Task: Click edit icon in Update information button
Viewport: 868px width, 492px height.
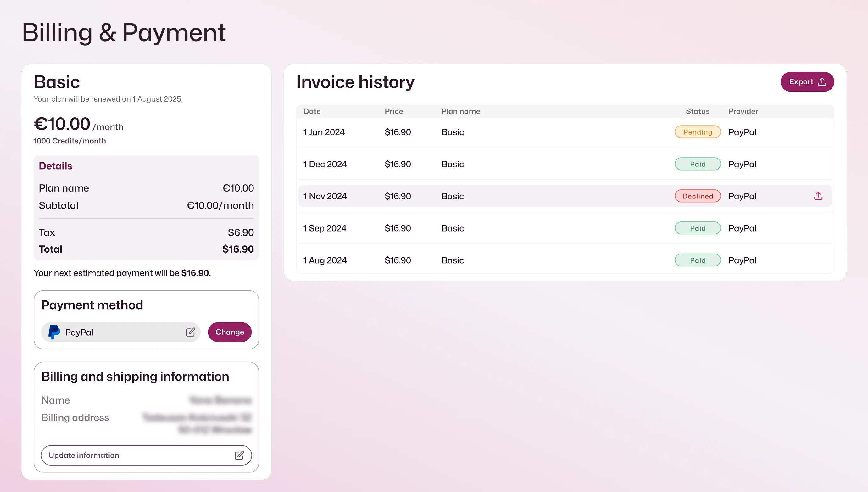Action: [x=239, y=455]
